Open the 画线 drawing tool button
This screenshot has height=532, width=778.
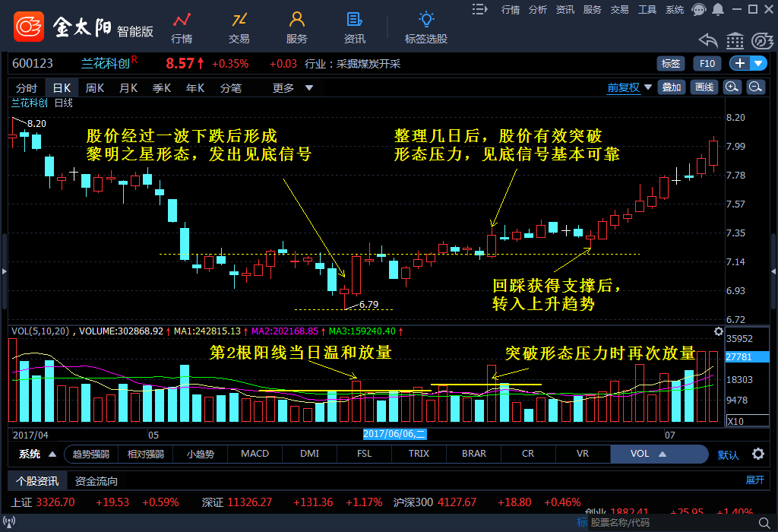pyautogui.click(x=705, y=87)
